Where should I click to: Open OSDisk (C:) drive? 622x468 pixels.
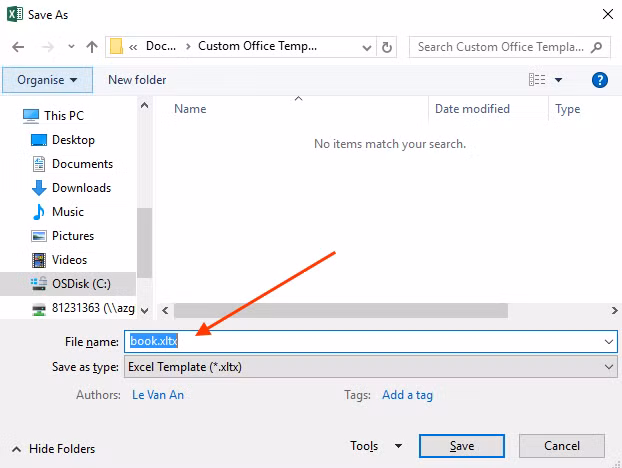point(82,284)
